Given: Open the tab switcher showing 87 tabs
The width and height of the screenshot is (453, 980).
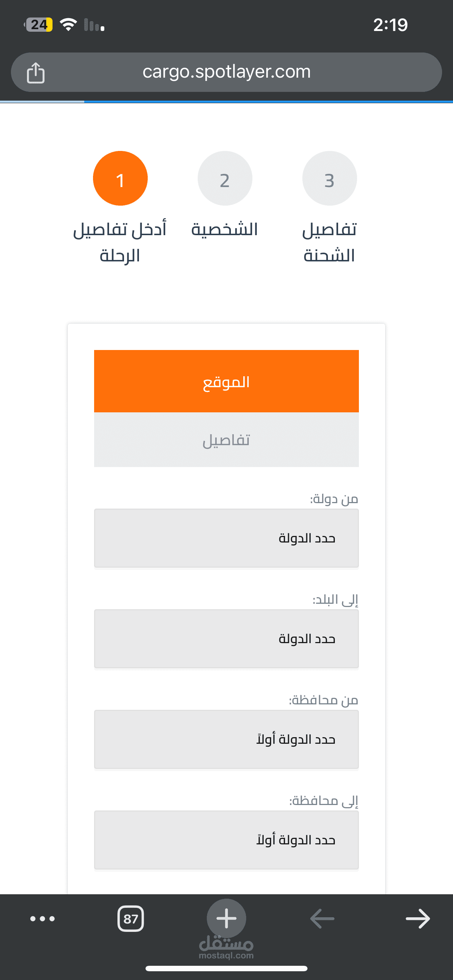Looking at the screenshot, I should 131,919.
